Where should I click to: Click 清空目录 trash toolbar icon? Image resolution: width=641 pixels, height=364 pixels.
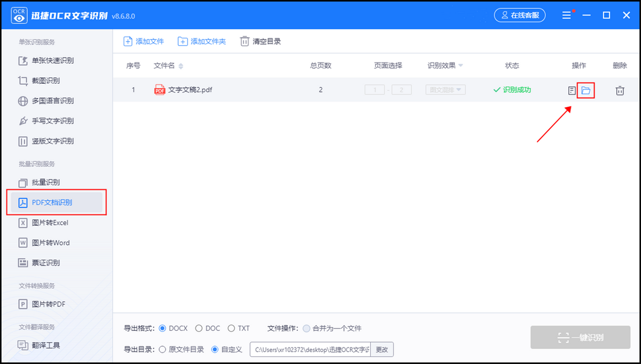coord(245,41)
